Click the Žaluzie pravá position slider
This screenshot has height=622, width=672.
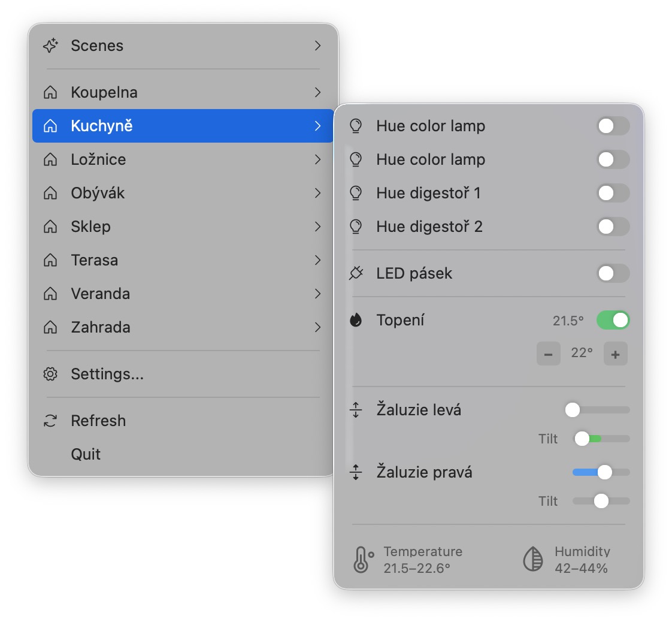(x=601, y=472)
